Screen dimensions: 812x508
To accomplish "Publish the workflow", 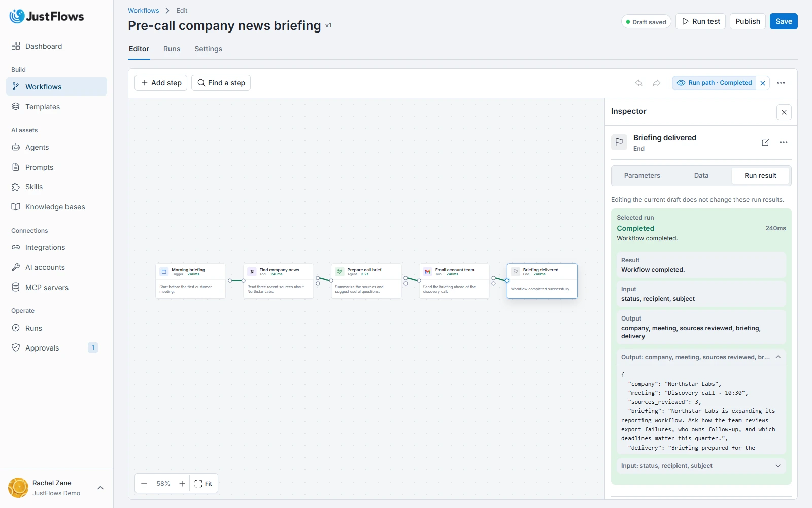I will [x=748, y=21].
